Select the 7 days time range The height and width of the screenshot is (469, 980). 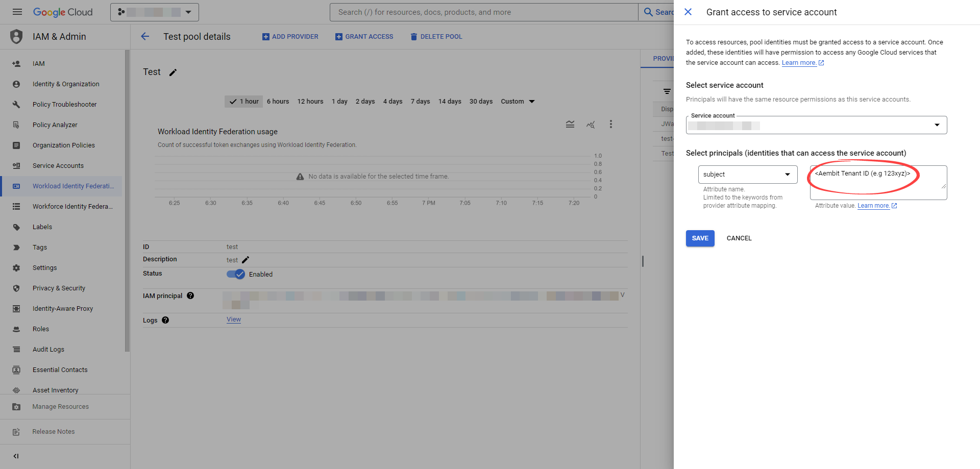(x=420, y=102)
